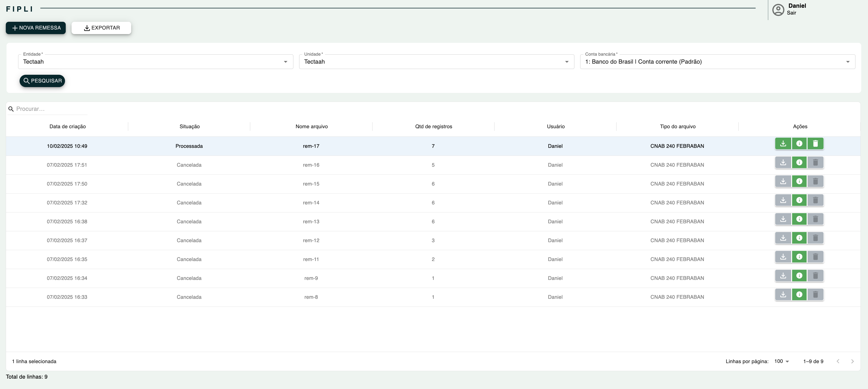Click the user avatar icon
The height and width of the screenshot is (389, 868).
pos(778,10)
